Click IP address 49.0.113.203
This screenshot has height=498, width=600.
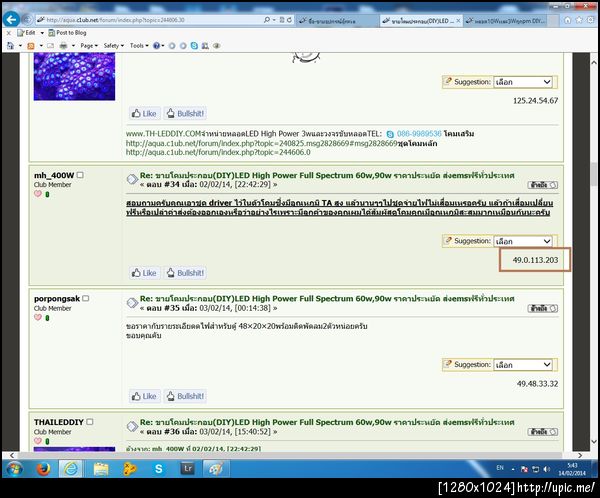(x=535, y=260)
